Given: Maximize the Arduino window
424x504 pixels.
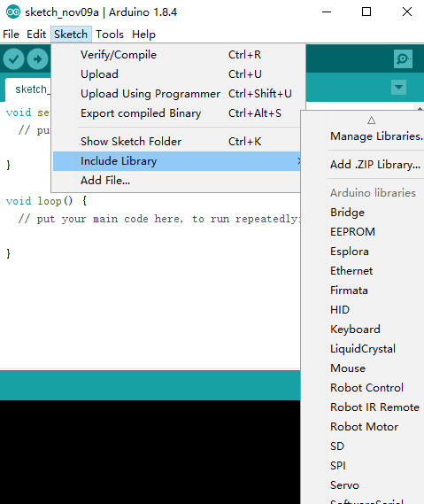Looking at the screenshot, I should (366, 12).
